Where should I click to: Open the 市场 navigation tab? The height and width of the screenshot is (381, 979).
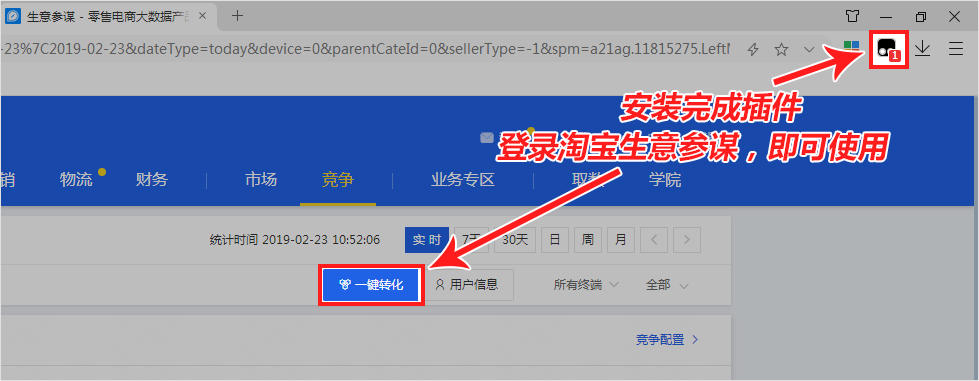click(261, 181)
